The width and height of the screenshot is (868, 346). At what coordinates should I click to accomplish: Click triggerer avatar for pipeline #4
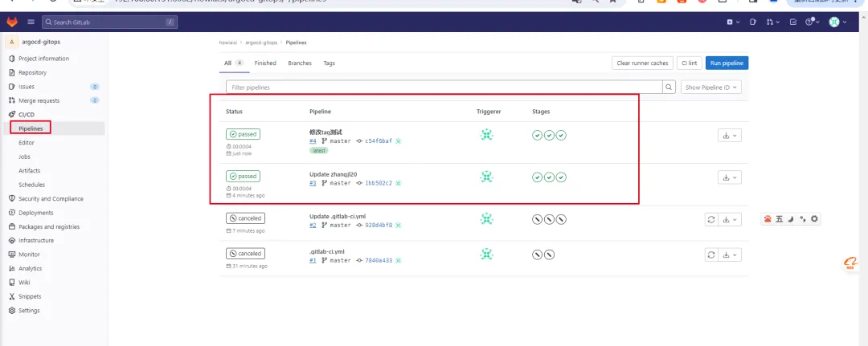click(x=486, y=134)
